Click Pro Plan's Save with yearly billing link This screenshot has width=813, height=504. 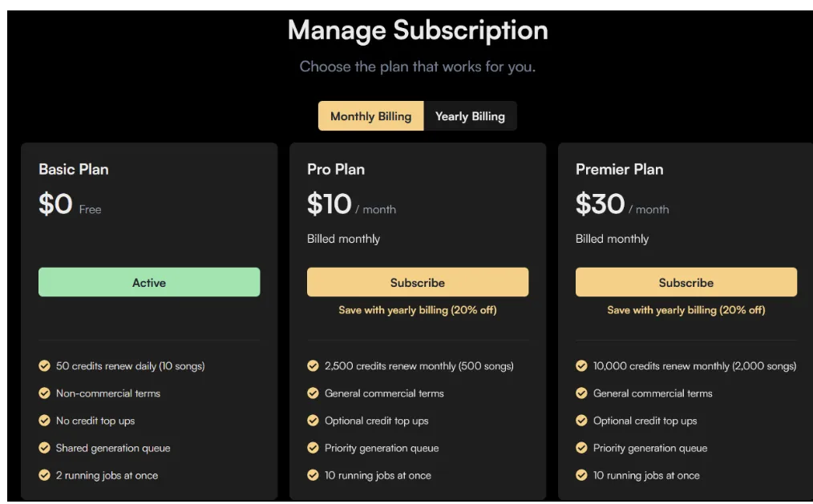[418, 310]
